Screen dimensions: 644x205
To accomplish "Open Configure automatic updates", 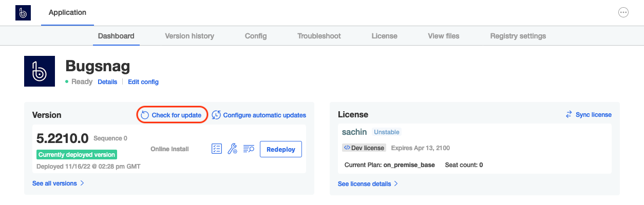I will click(x=264, y=115).
